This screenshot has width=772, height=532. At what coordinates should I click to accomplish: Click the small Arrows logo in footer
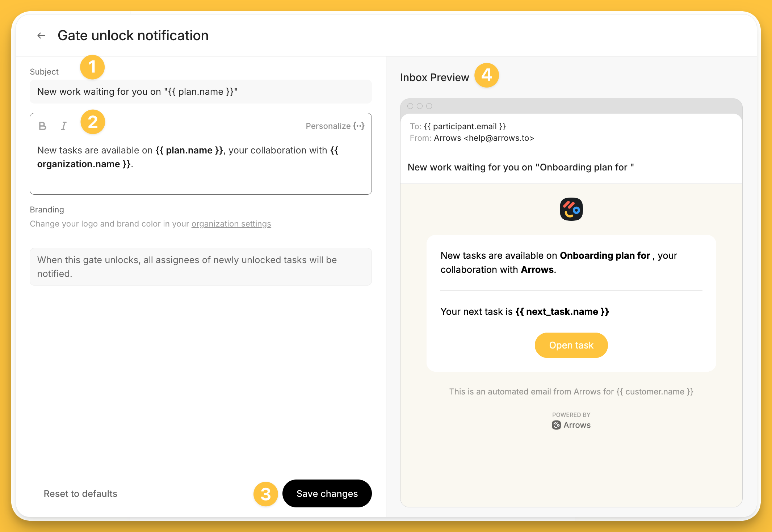(556, 425)
